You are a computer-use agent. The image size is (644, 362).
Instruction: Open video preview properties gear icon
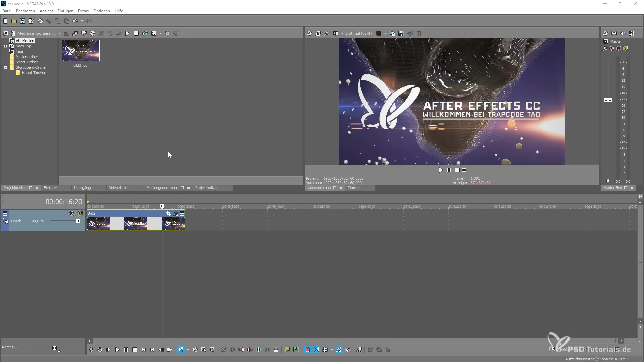tap(309, 33)
